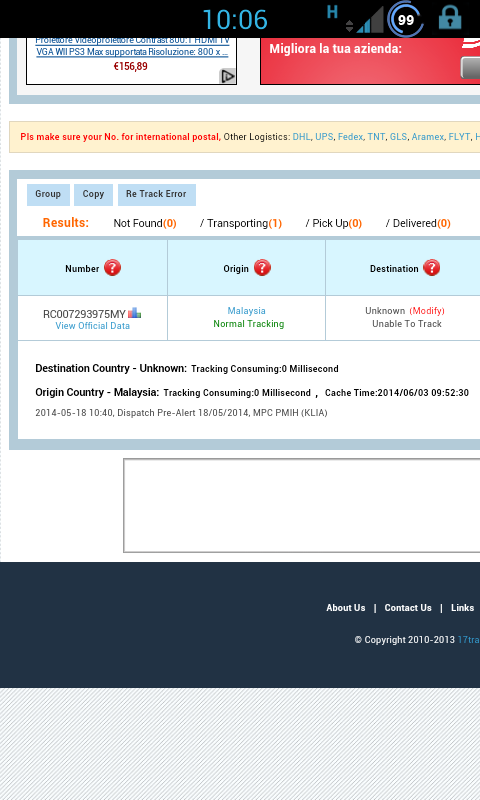Open Contact Us in the footer
The height and width of the screenshot is (800, 480).
pyautogui.click(x=408, y=608)
